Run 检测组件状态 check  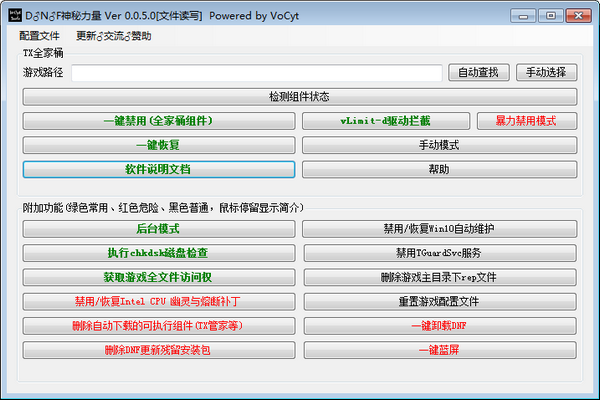pyautogui.click(x=300, y=97)
